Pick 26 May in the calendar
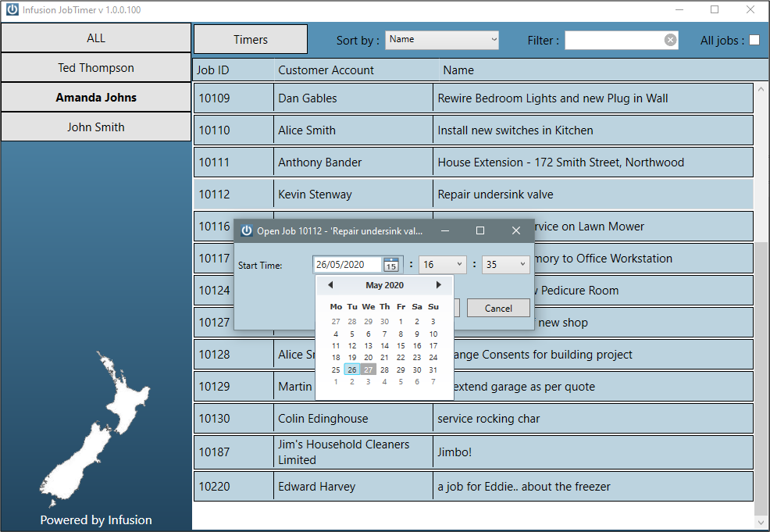The width and height of the screenshot is (770, 532). click(352, 370)
